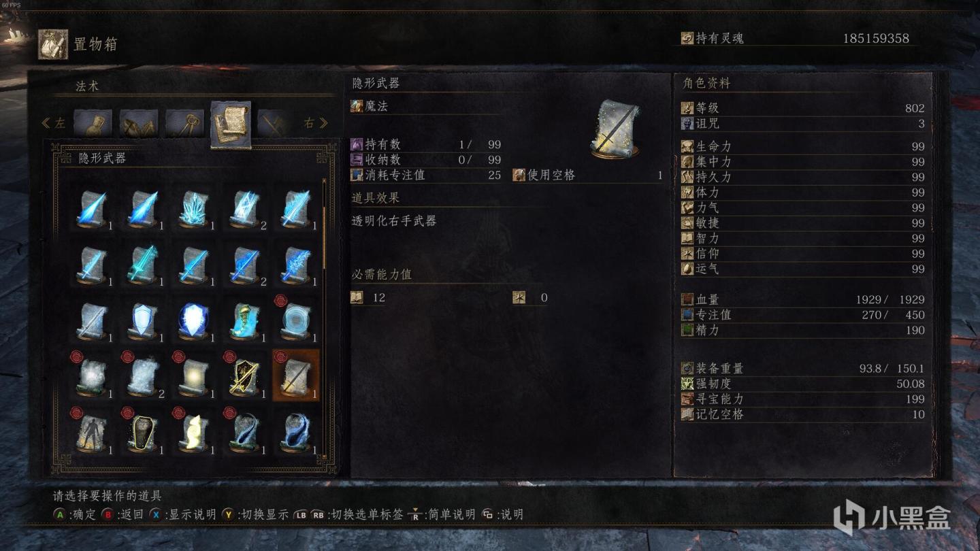The height and width of the screenshot is (551, 980).
Task: Go to previous category with 《左 arrow
Action: point(54,123)
